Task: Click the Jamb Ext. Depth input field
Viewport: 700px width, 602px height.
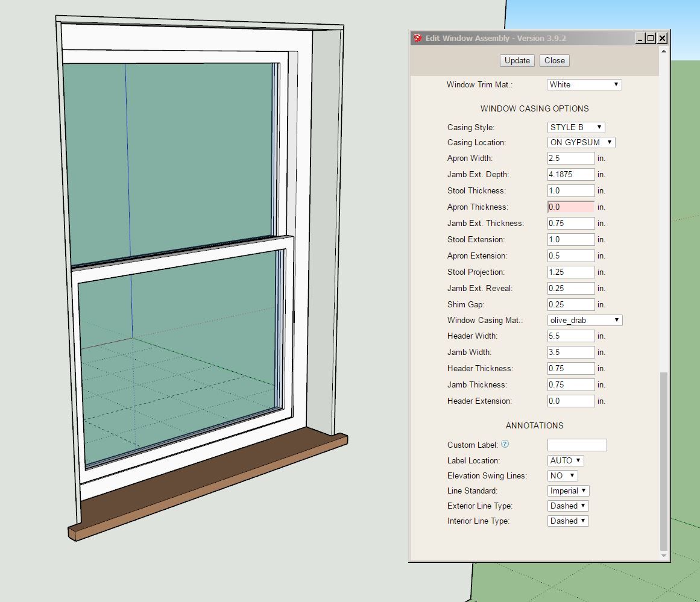Action: 571,174
